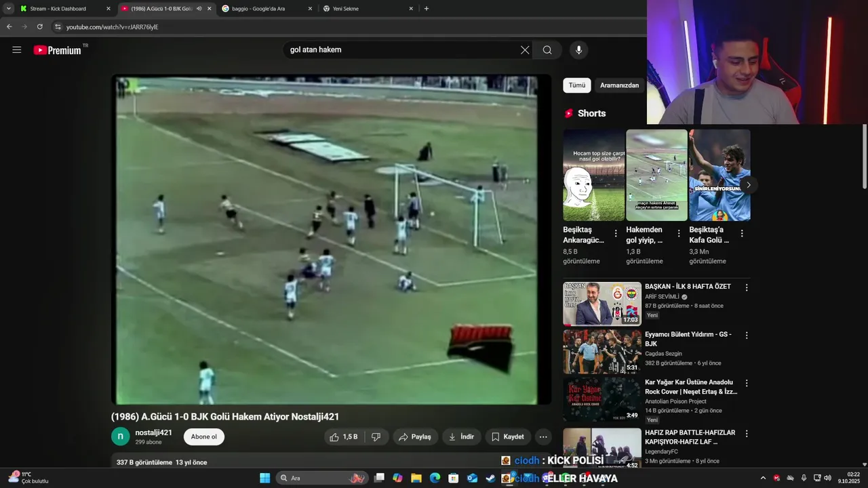Reload the current page
Image resolution: width=868 pixels, height=488 pixels.
click(x=40, y=26)
